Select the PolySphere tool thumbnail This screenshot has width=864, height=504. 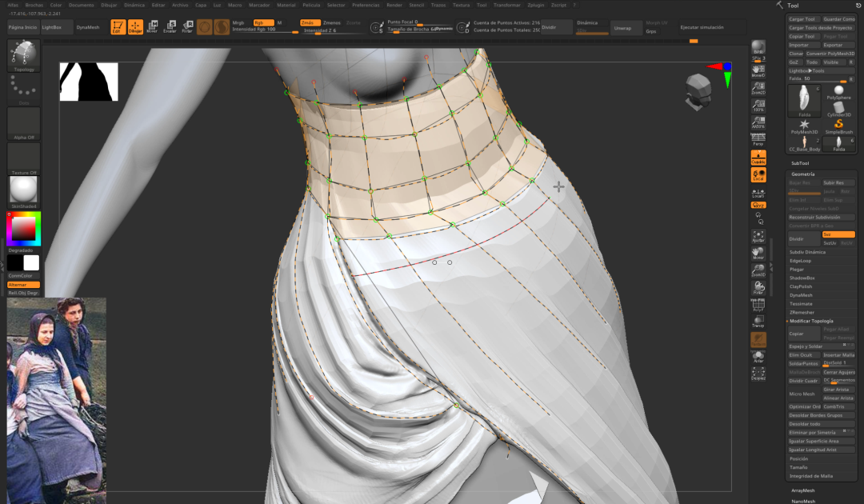click(x=838, y=92)
